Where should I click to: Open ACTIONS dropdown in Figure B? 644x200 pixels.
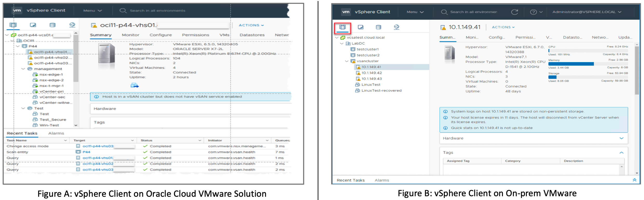click(x=503, y=27)
